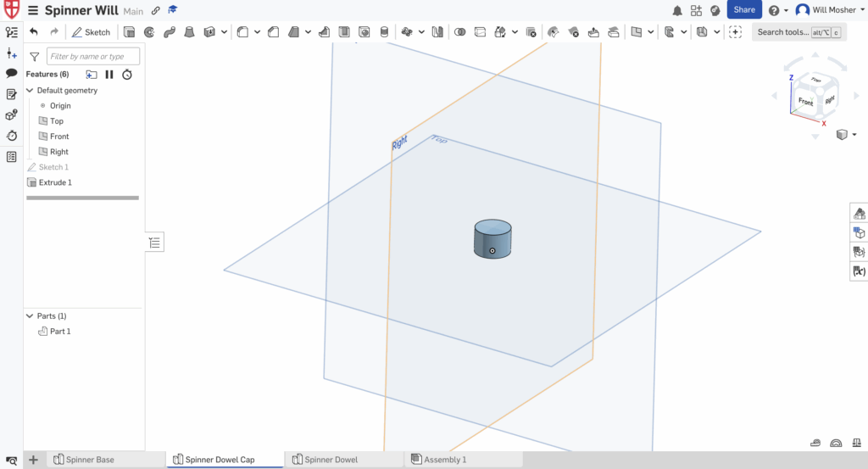The width and height of the screenshot is (868, 469).
Task: Open the notifications bell
Action: (677, 10)
